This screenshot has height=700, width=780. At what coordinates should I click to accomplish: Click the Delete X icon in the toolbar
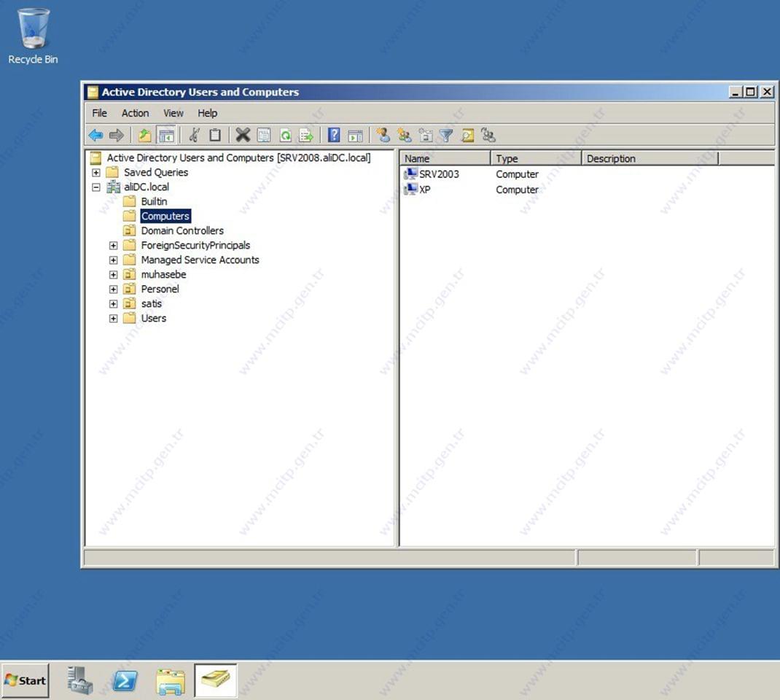click(x=243, y=136)
